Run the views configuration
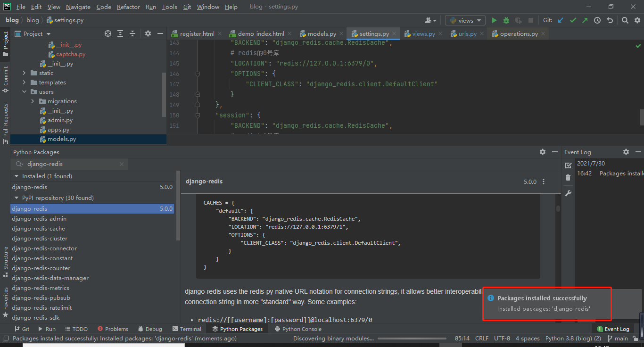This screenshot has width=644, height=347. [494, 20]
